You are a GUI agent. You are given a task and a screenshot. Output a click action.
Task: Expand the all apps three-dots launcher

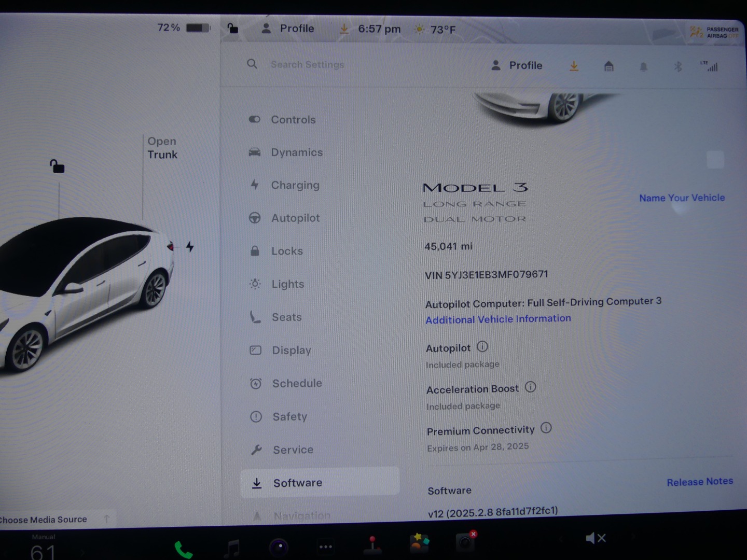pyautogui.click(x=326, y=547)
